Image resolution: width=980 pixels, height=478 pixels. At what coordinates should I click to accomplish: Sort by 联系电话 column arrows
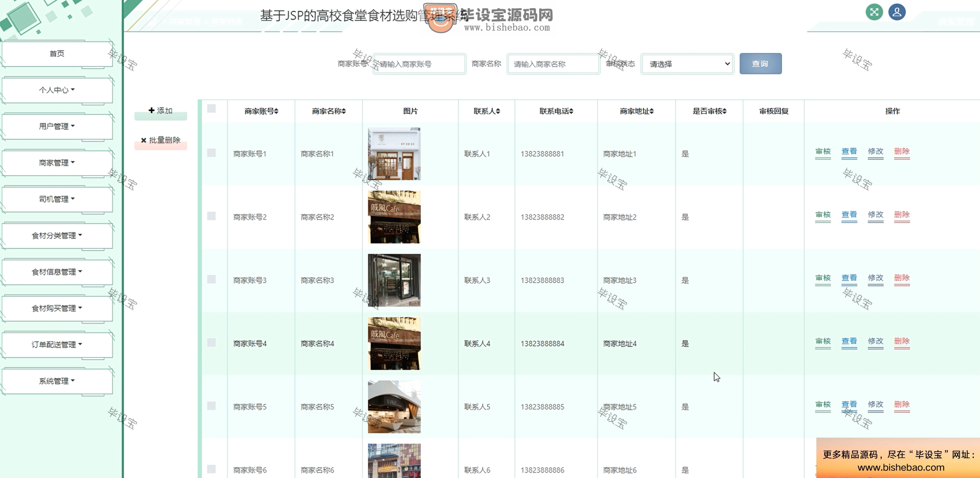(x=571, y=111)
